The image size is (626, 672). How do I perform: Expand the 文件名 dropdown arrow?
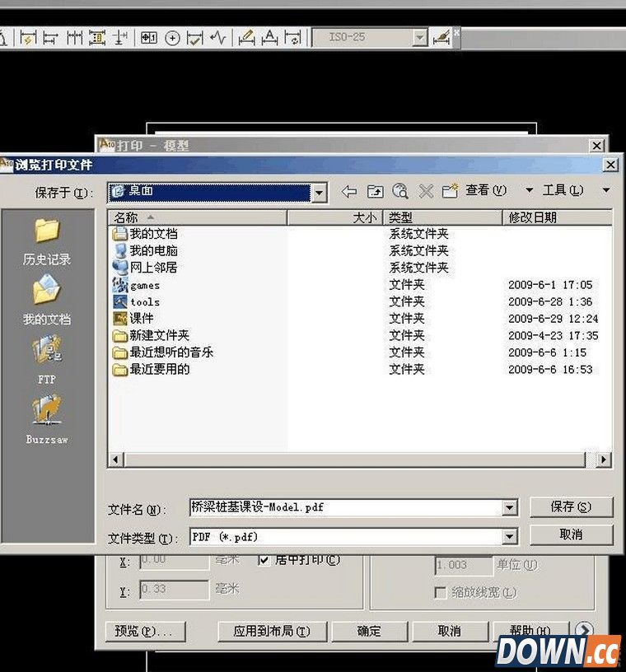click(509, 508)
